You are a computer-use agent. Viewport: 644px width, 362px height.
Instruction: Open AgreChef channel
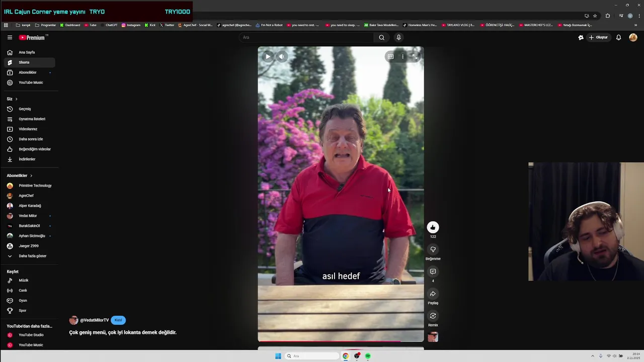click(30, 196)
